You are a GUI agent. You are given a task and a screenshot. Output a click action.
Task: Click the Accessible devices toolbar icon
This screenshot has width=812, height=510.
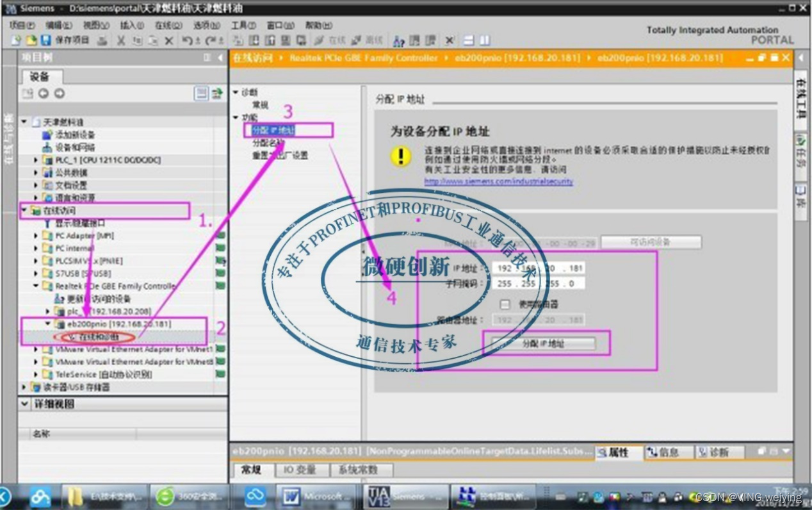pyautogui.click(x=398, y=40)
